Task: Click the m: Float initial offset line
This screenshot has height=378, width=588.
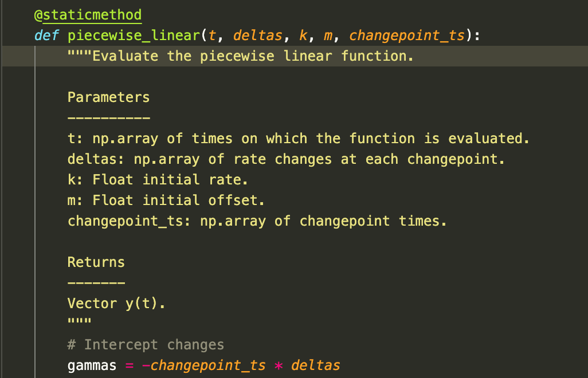Action: coord(166,200)
